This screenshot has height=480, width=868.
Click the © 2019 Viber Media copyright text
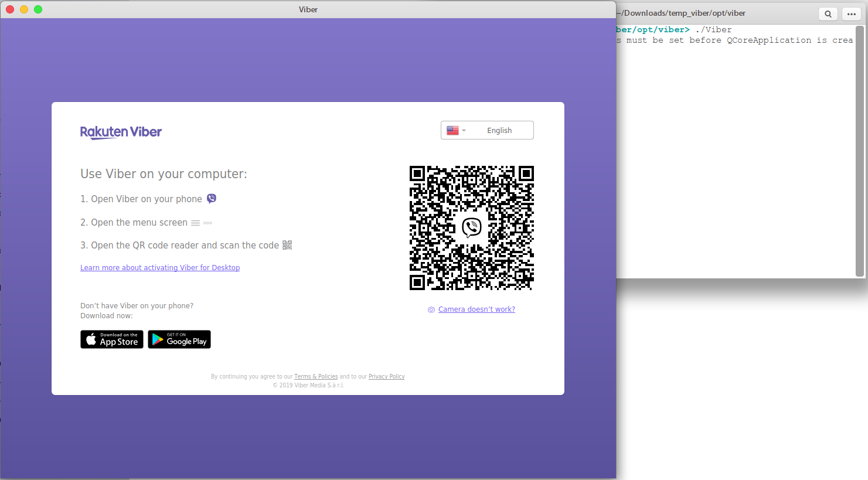308,385
